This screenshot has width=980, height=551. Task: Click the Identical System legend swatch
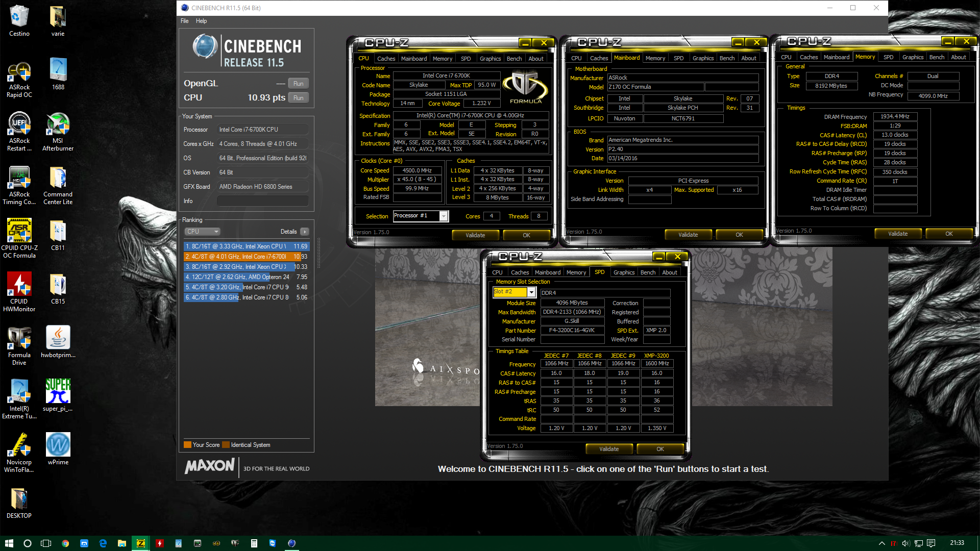(x=226, y=445)
